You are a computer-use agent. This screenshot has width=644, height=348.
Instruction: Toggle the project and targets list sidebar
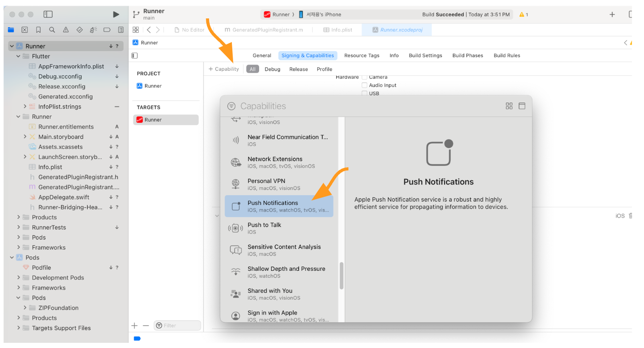[x=135, y=56]
